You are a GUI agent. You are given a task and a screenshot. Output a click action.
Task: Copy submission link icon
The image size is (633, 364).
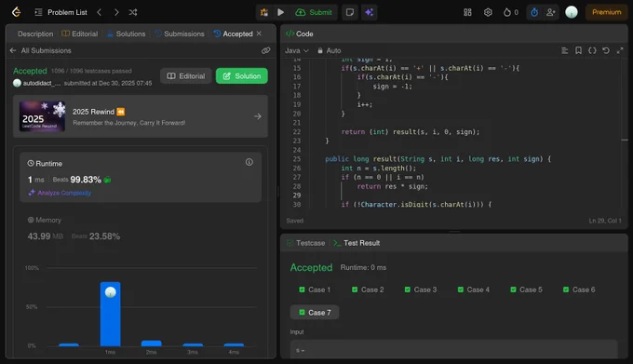pos(265,50)
